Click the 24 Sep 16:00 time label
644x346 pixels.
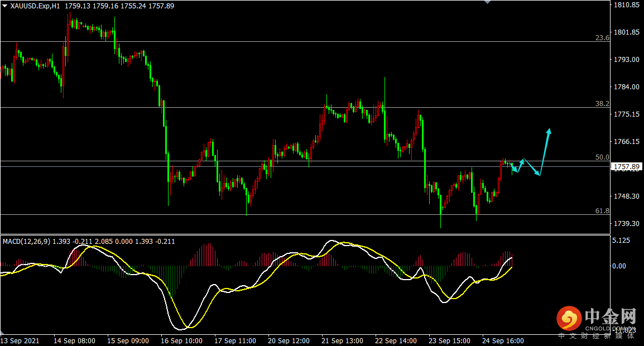coord(503,340)
